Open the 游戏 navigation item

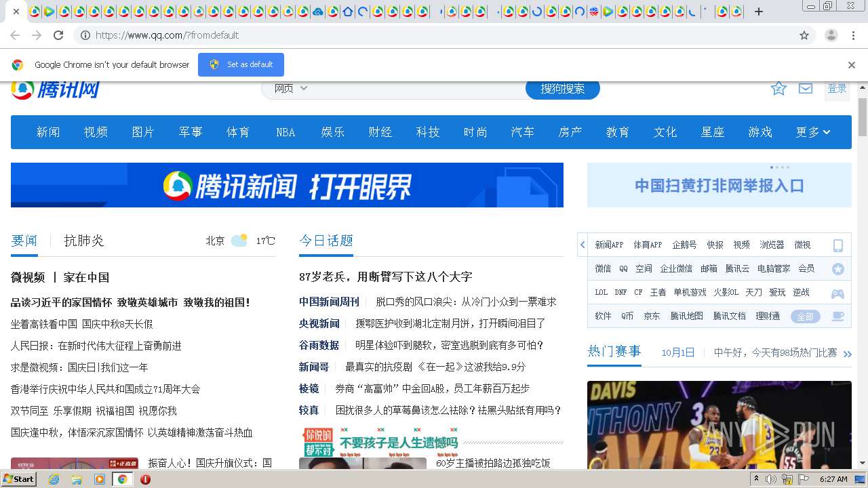coord(760,132)
